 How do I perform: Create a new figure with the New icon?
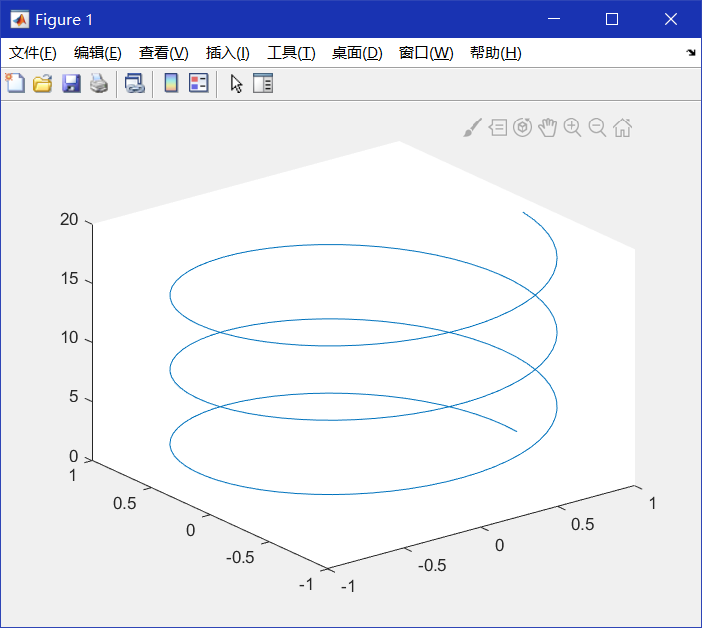click(16, 83)
